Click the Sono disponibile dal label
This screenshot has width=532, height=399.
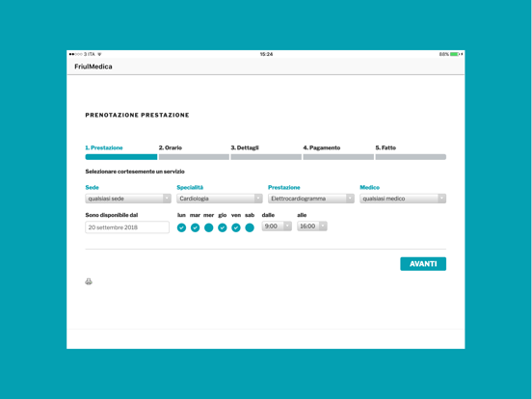click(112, 215)
